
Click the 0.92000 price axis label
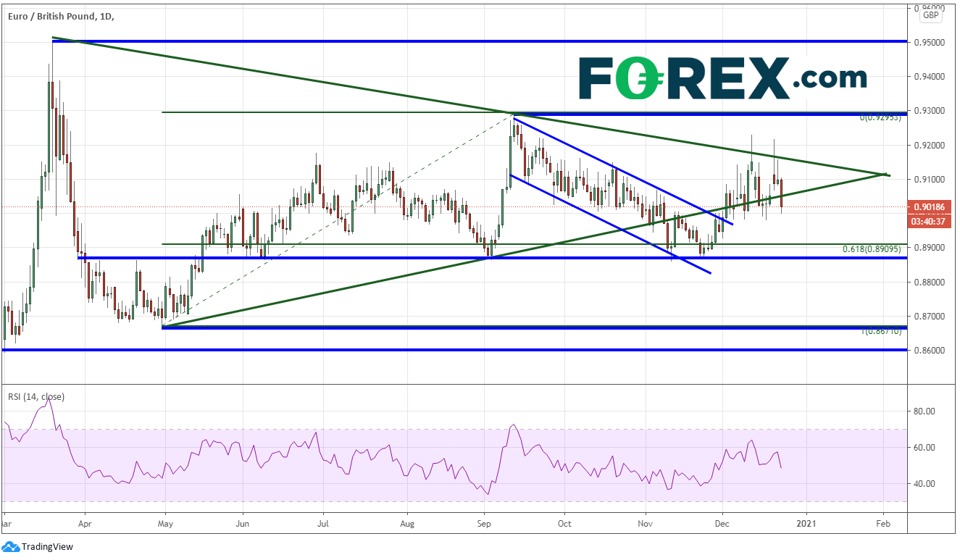(x=929, y=146)
